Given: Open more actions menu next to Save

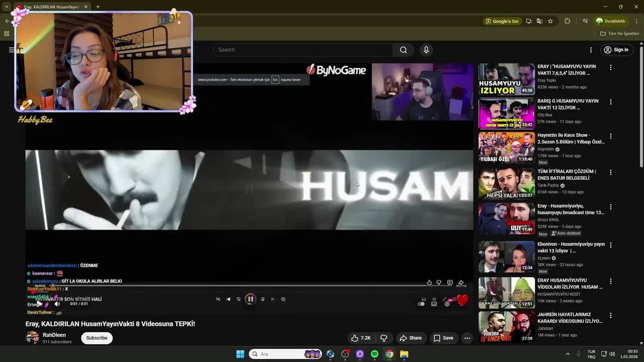Looking at the screenshot, I should click(467, 338).
